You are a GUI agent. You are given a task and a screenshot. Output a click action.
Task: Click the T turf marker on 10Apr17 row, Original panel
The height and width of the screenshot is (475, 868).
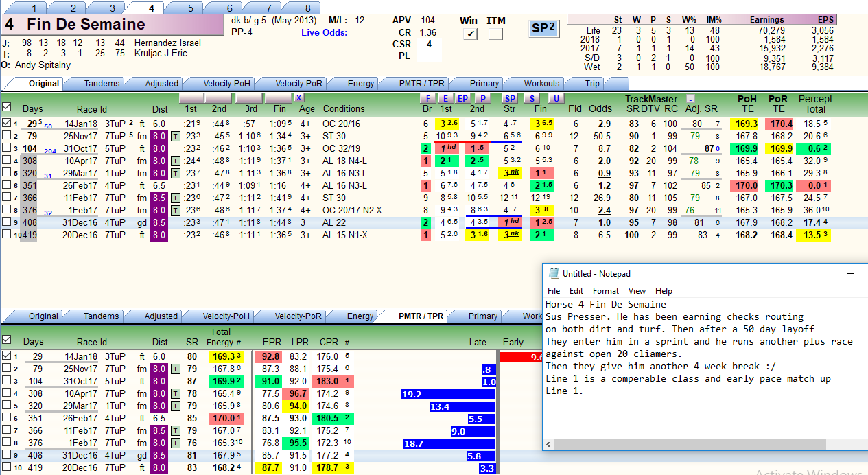point(176,161)
